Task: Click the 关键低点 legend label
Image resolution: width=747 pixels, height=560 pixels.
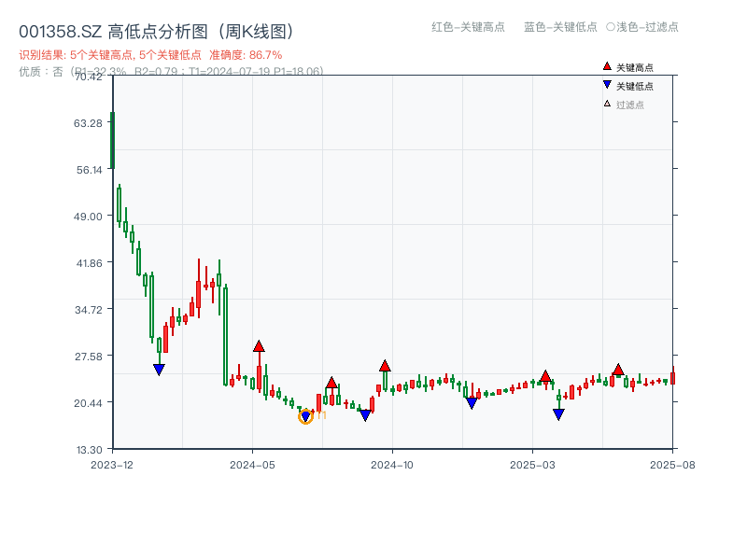Action: 635,86
